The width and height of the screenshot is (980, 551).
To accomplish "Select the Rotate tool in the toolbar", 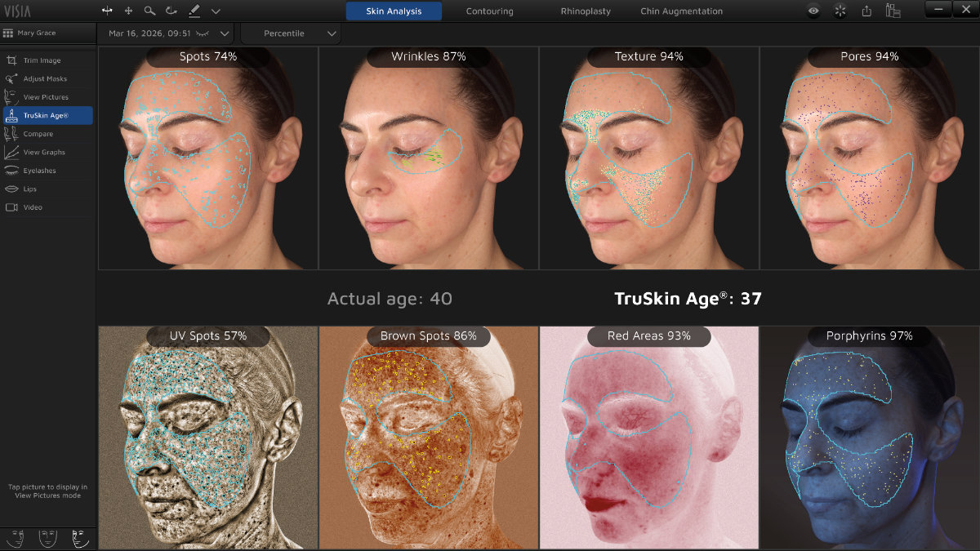I will point(171,11).
